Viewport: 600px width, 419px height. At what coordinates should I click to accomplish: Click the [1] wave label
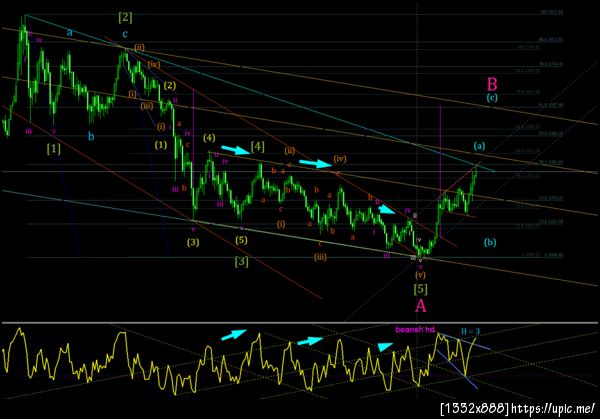click(54, 148)
